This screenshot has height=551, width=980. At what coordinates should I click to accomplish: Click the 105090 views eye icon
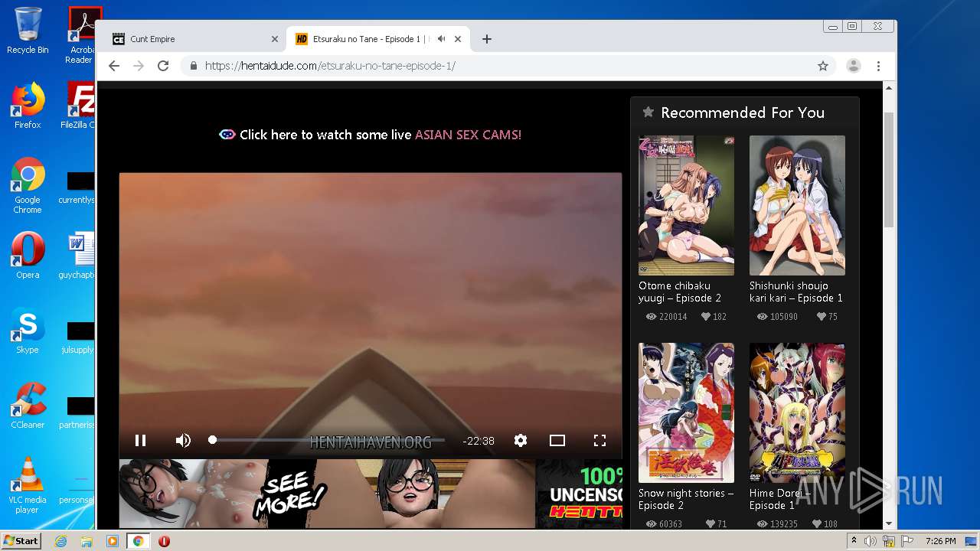(762, 316)
